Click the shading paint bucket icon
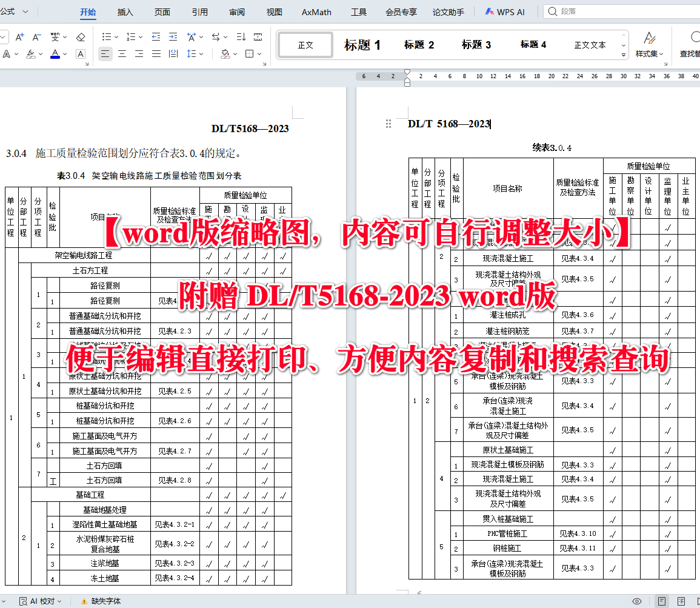 pos(225,54)
